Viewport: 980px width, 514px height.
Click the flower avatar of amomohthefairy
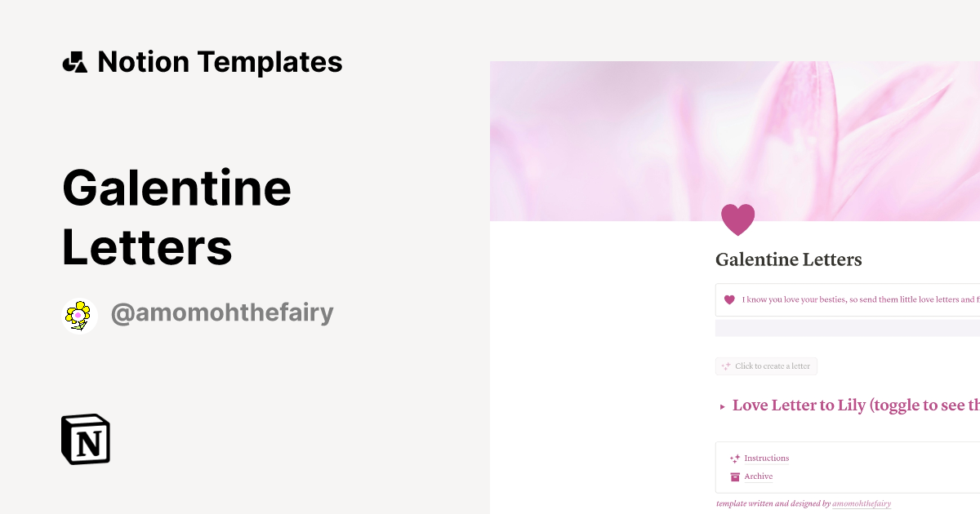click(x=78, y=315)
